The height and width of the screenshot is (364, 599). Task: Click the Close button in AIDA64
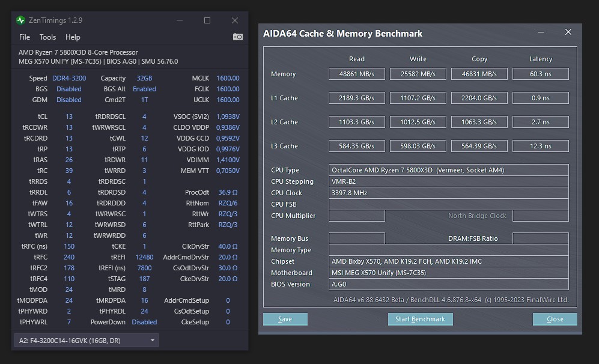click(555, 319)
